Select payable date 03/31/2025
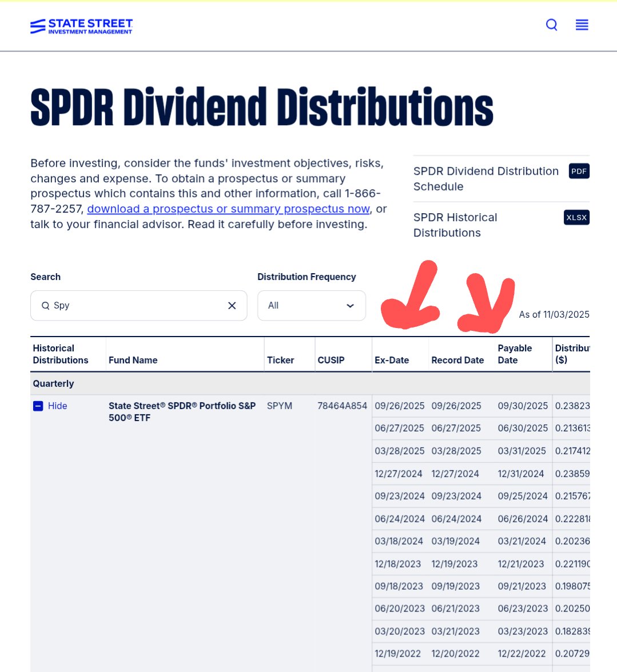 (522, 451)
